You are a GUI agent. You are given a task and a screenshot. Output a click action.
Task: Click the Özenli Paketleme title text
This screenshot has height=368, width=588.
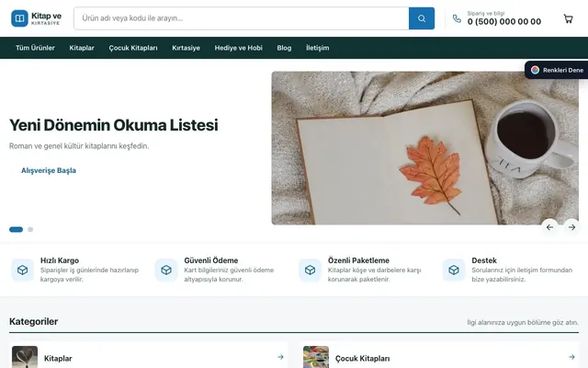pos(358,260)
